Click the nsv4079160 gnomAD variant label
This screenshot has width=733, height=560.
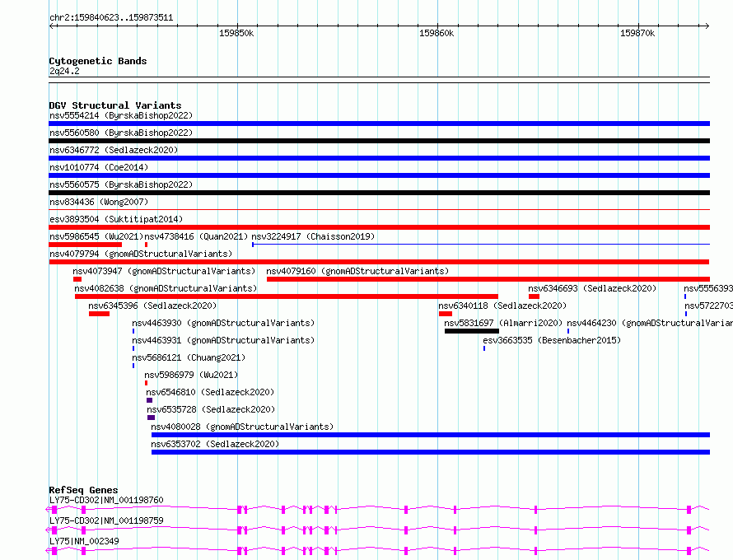tap(357, 271)
